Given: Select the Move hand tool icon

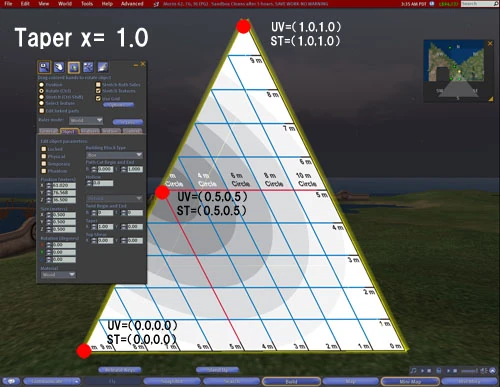Looking at the screenshot, I should pyautogui.click(x=59, y=67).
